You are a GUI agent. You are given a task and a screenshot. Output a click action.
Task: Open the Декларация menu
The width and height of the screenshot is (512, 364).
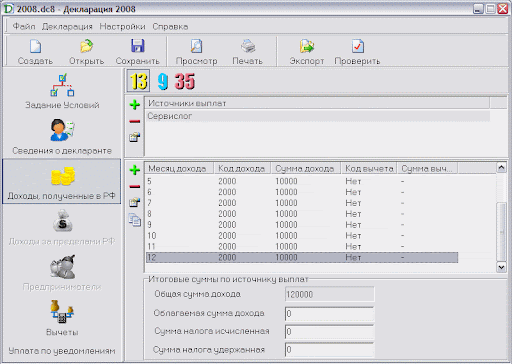point(67,26)
